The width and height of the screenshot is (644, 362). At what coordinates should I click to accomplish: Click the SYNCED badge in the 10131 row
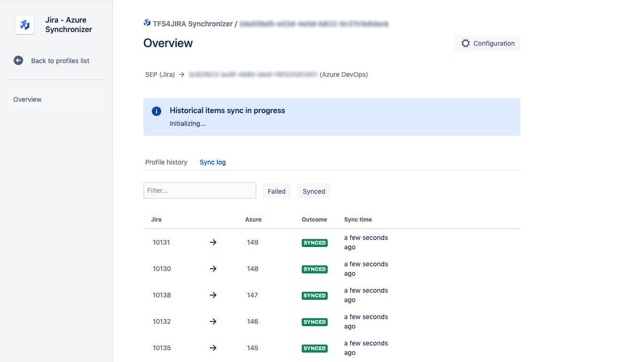click(x=314, y=243)
